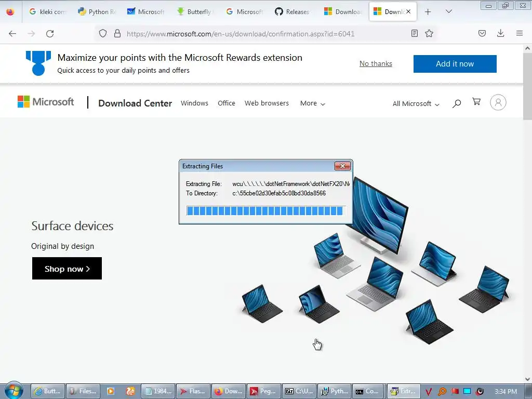Open a new tab with plus button
This screenshot has height=399, width=532.
[x=428, y=11]
